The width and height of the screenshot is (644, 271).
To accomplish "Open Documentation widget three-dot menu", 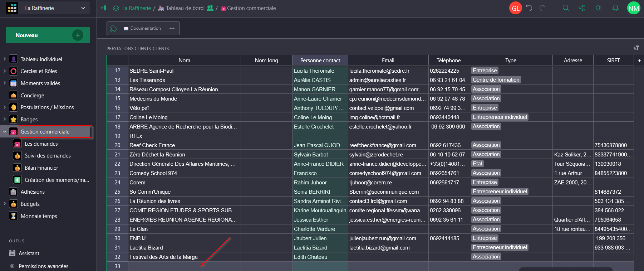I will 172,28.
